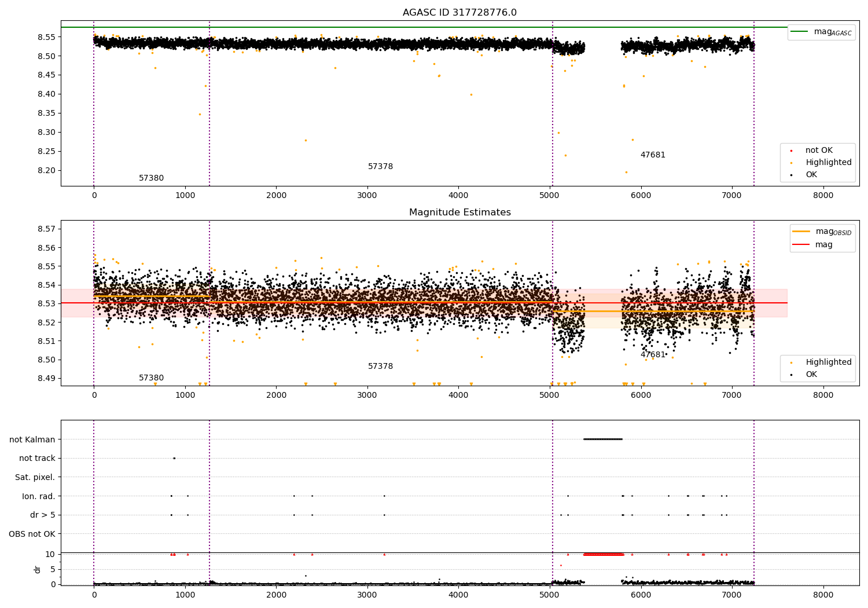This screenshot has width=868, height=608.
Task: Select 'OK' legend label in top plot's lower legend
Action: [811, 175]
